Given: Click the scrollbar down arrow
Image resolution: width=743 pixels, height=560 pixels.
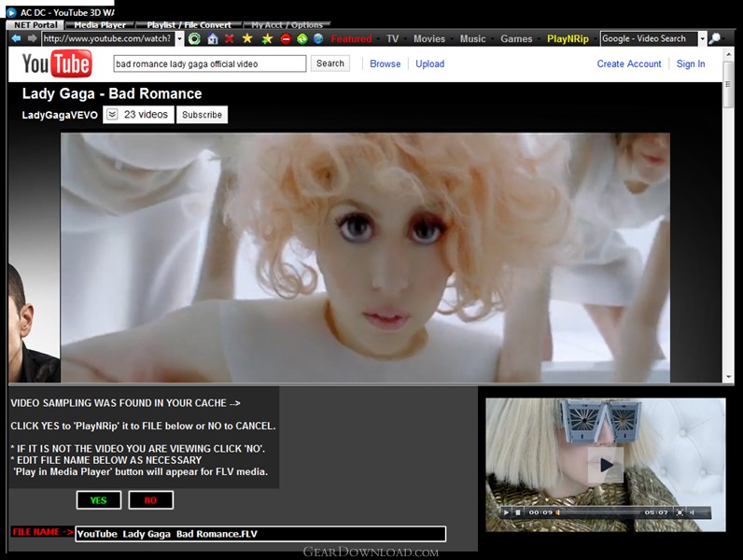Looking at the screenshot, I should coord(728,377).
